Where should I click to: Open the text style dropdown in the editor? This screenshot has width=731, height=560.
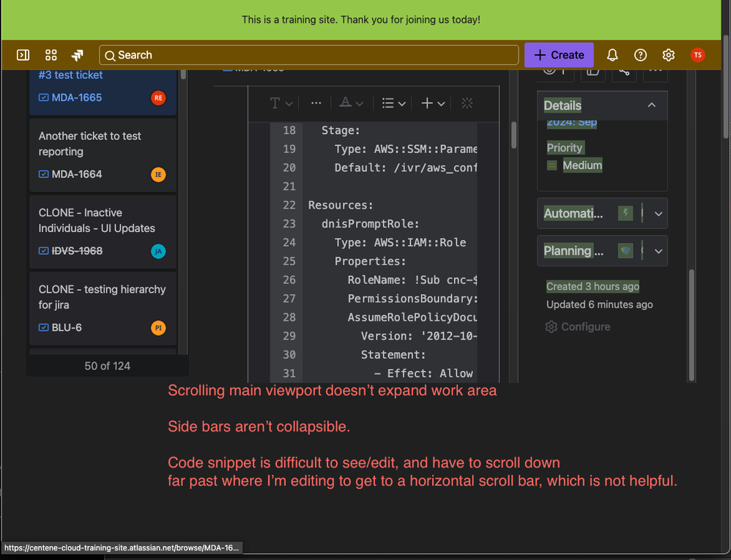[x=281, y=102]
